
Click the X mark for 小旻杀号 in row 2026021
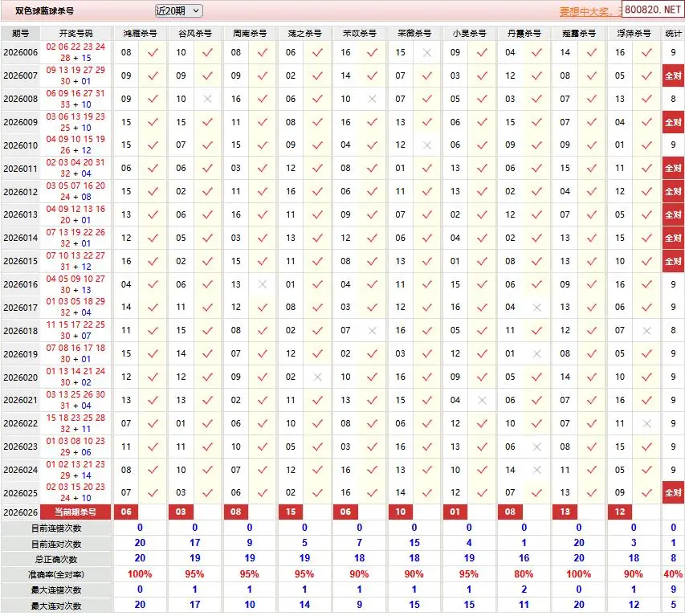coord(482,401)
